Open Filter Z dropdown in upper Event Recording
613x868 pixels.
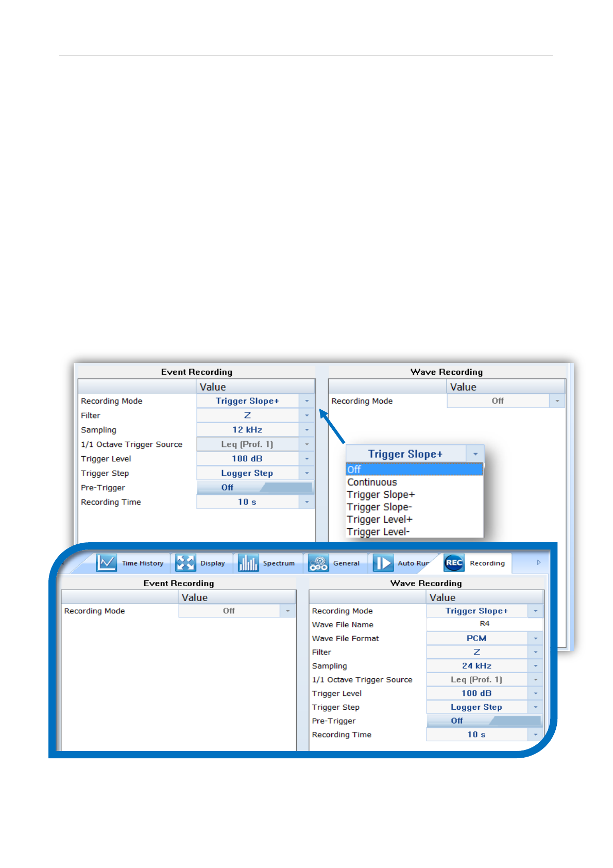pyautogui.click(x=307, y=415)
